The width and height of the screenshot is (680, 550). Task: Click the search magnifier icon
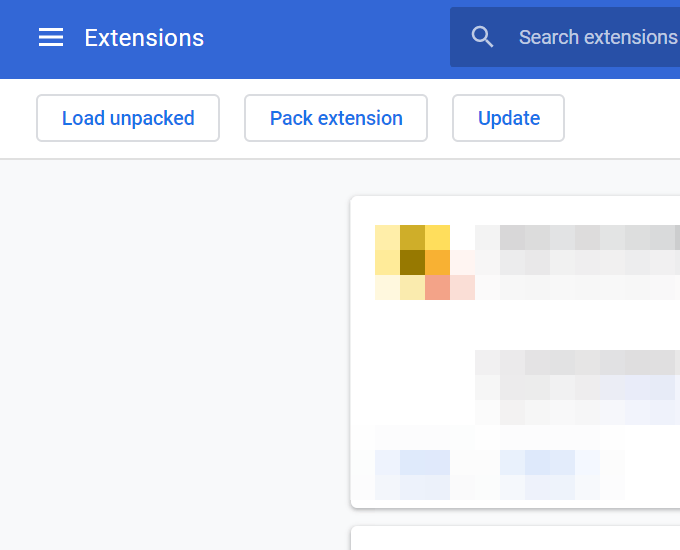483,38
